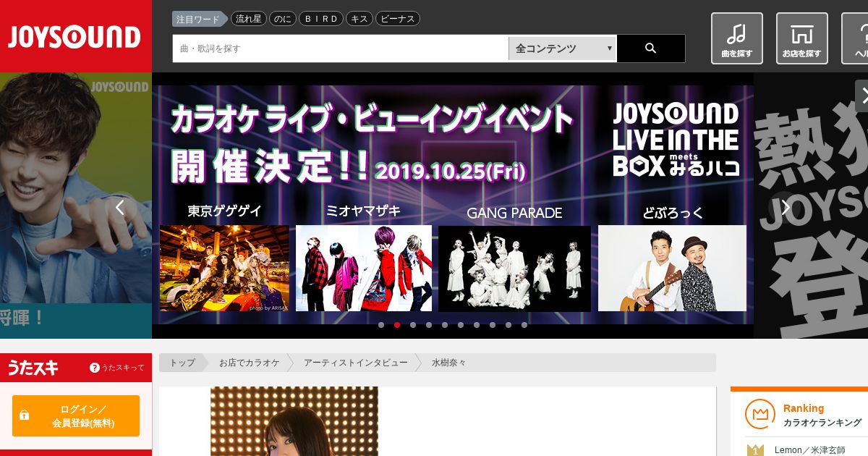Go to previous carousel slide arrow
The width and height of the screenshot is (868, 456).
point(120,208)
